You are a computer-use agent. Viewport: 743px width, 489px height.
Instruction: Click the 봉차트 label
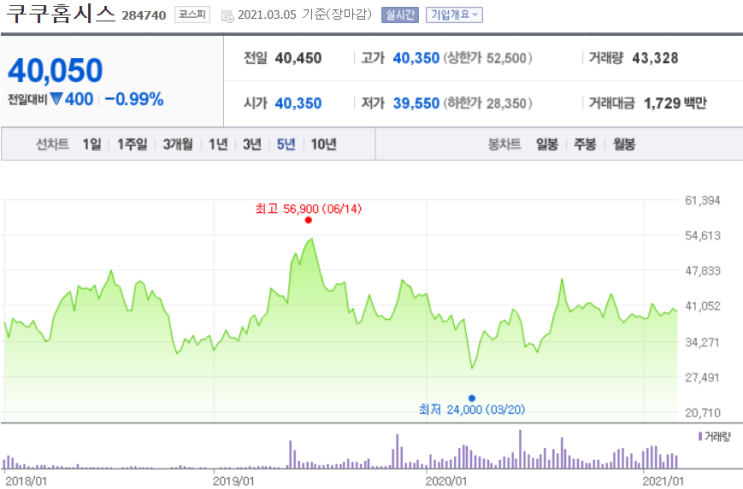(x=504, y=144)
